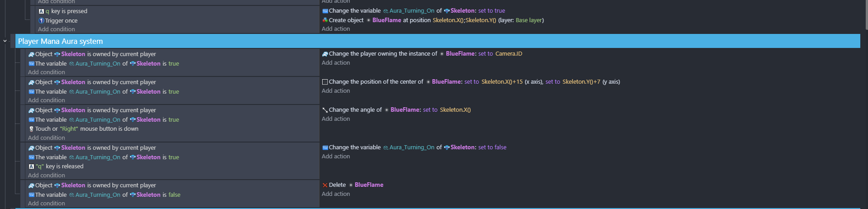
Task: Edit the set to false parameter
Action: 492,147
